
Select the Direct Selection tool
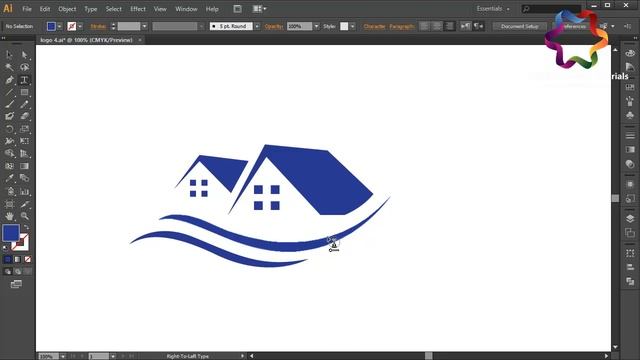coord(24,55)
